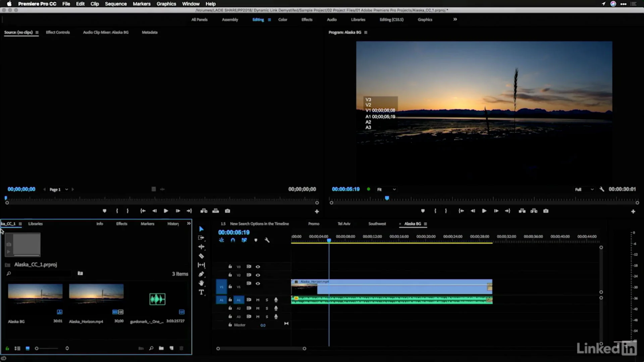
Task: Open Editing workspace menu icon
Action: pos(269,20)
